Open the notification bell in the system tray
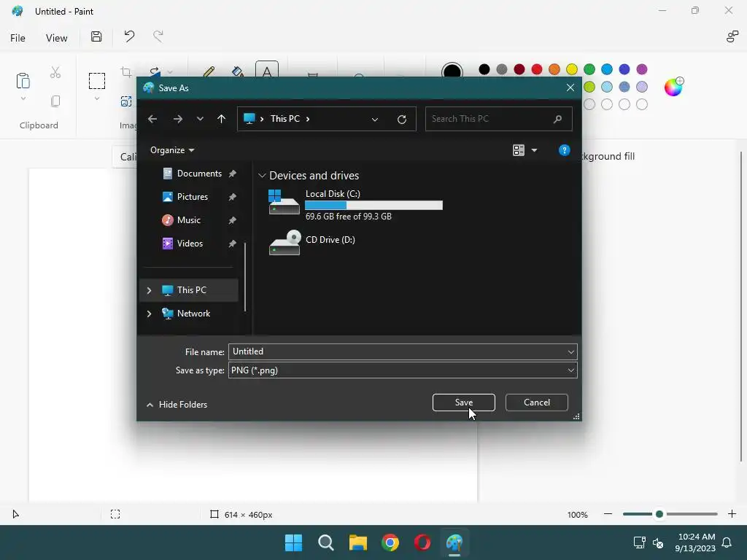 pos(727,542)
